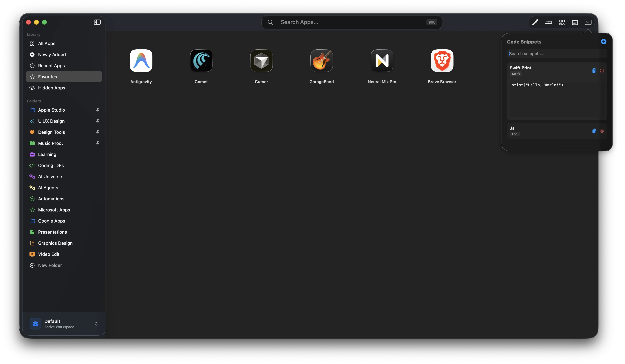Click the Code Snippets heading

pos(524,42)
